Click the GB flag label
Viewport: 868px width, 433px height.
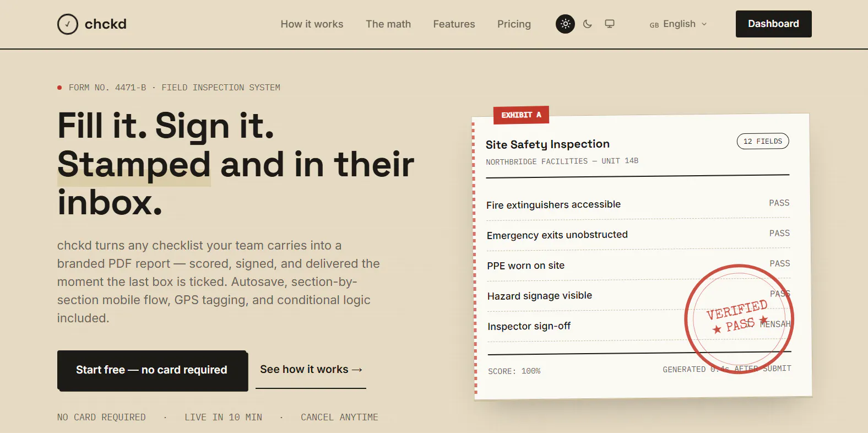[654, 25]
